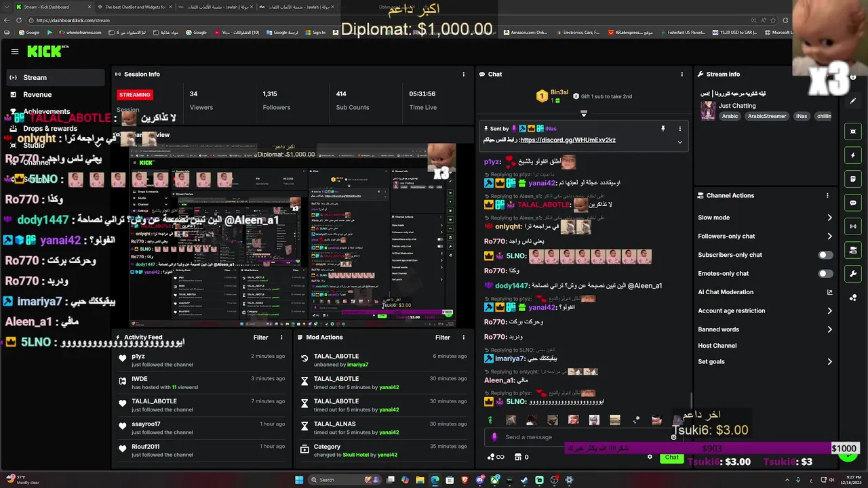Image resolution: width=868 pixels, height=488 pixels.
Task: Click the pin icon on pinned message
Action: pyautogui.click(x=663, y=128)
